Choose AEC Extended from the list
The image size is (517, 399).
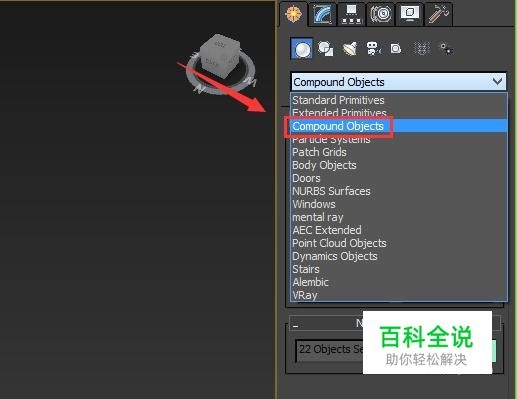(399, 230)
